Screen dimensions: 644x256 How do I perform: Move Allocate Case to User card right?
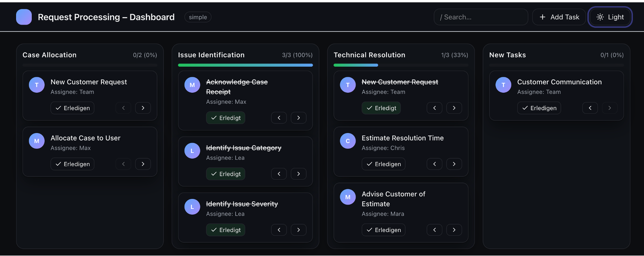coord(143,164)
